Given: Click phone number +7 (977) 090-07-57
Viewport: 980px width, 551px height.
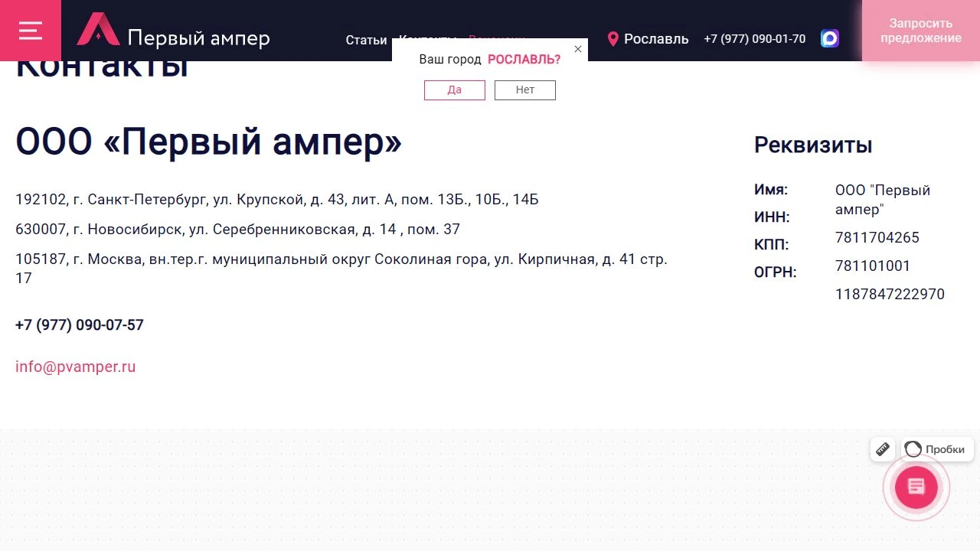Looking at the screenshot, I should click(80, 325).
